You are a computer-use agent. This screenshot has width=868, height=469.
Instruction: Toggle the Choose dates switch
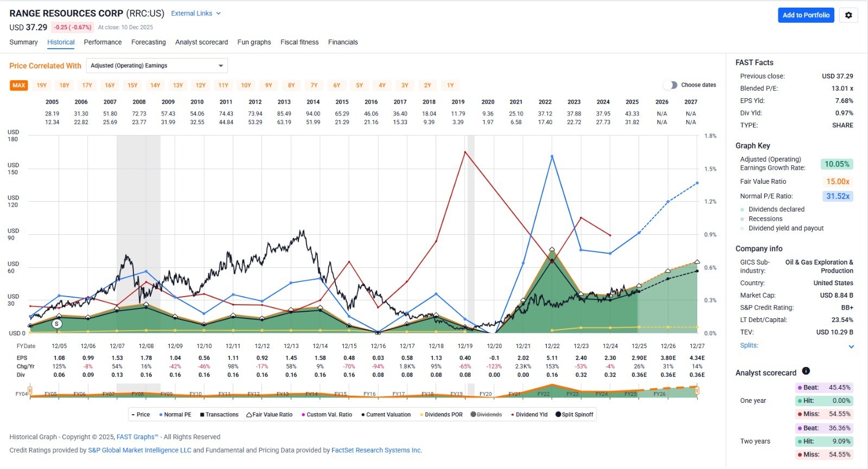[671, 85]
